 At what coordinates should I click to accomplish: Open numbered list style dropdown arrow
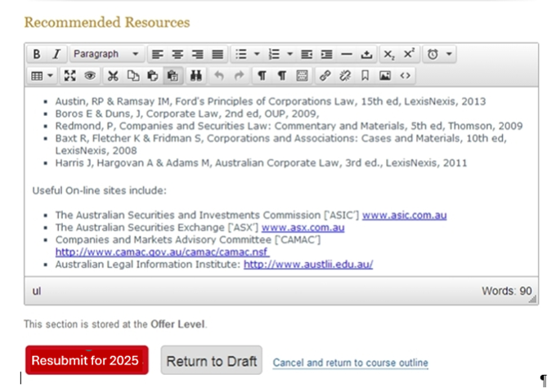click(x=289, y=54)
